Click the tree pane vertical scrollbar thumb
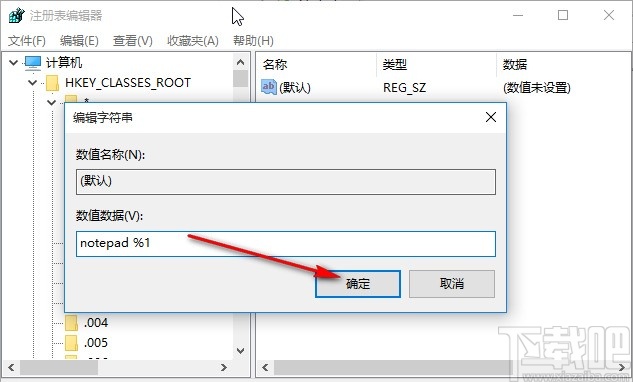The height and width of the screenshot is (382, 633). pyautogui.click(x=241, y=79)
